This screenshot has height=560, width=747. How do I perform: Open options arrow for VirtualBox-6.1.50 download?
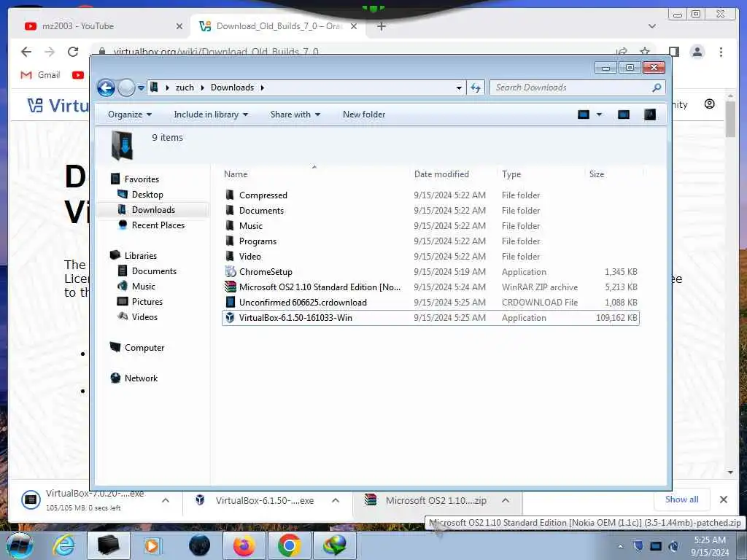coord(336,500)
